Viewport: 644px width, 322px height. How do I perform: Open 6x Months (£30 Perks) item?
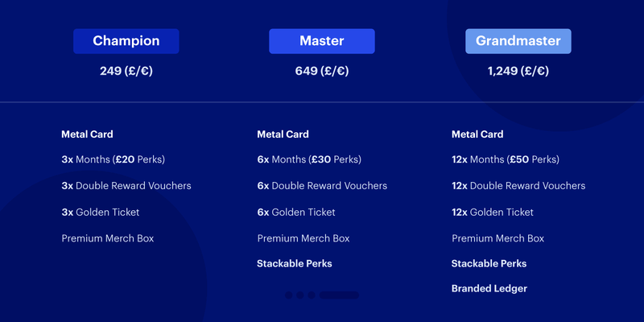pos(309,160)
